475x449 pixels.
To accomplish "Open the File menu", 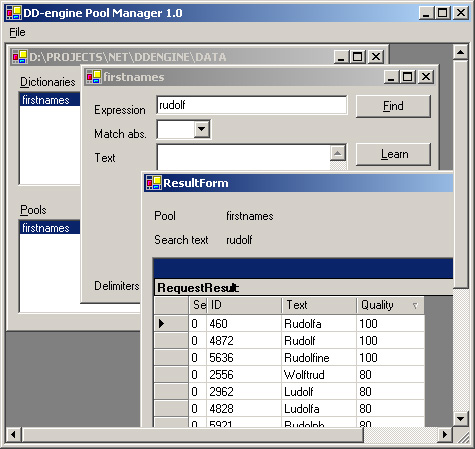I will 17,32.
